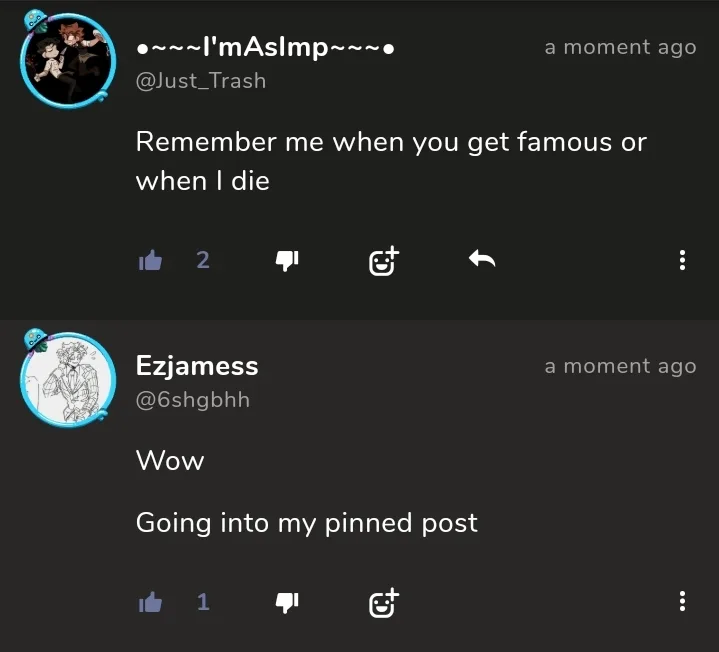This screenshot has height=652, width=719.
Task: Select the "Going into my pinned post" text
Action: click(306, 522)
